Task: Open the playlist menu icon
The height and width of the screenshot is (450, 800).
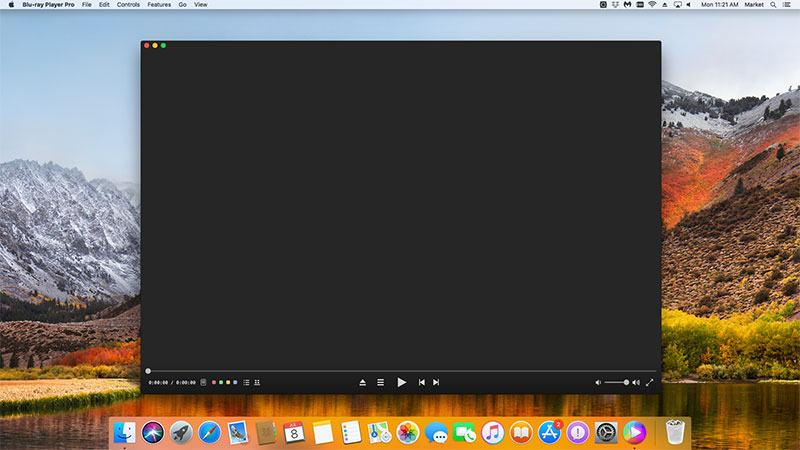Action: point(380,382)
